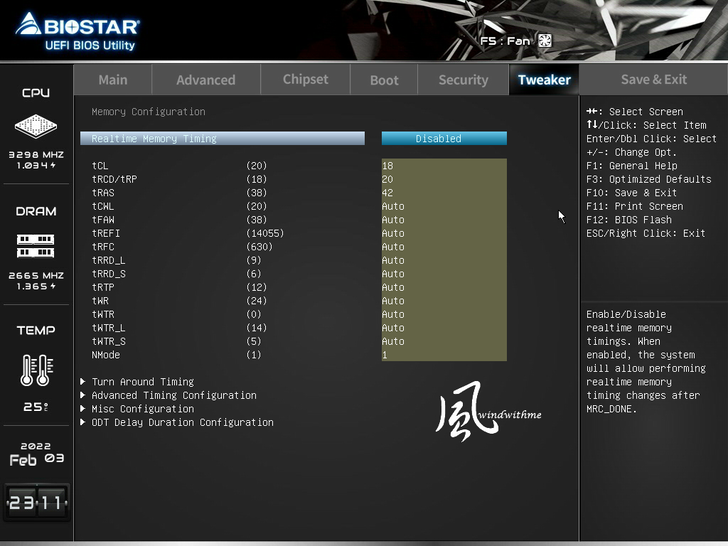Click the 25 degree temperature readout
Viewport: 728px width, 546px height.
(36, 407)
